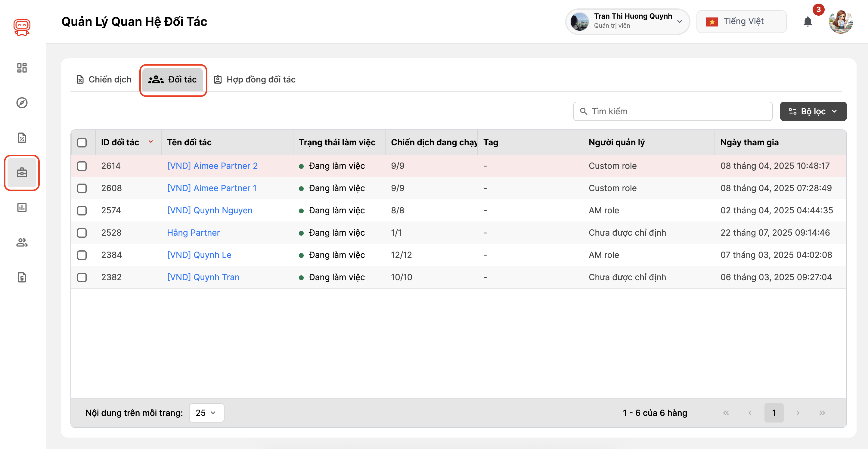The width and height of the screenshot is (868, 449).
Task: Open the bar chart reports sidebar icon
Action: [x=22, y=207]
